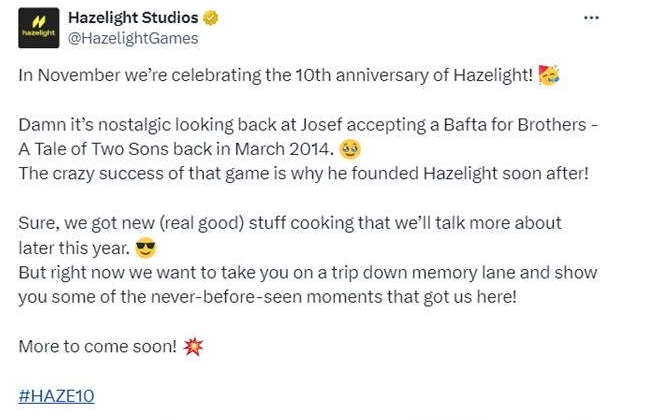
Task: Click the text 'later this year.'
Action: pyautogui.click(x=74, y=248)
